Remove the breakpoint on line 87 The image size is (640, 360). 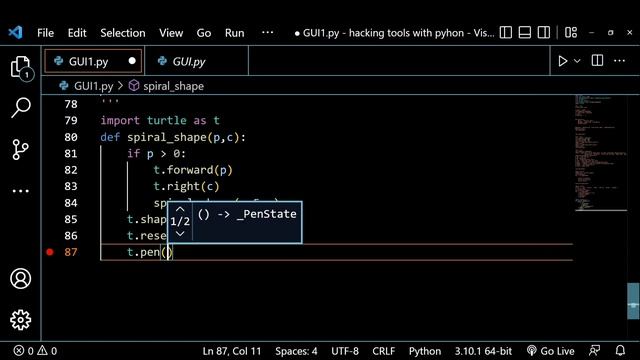coord(50,252)
